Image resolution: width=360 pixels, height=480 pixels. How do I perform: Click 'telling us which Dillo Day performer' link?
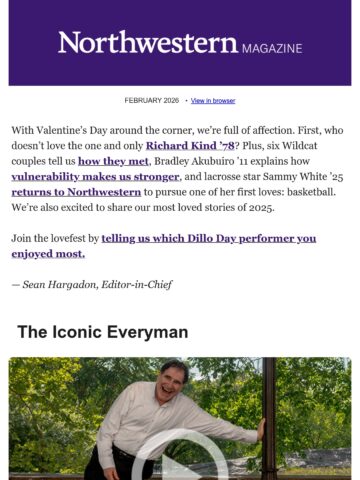[x=209, y=238]
